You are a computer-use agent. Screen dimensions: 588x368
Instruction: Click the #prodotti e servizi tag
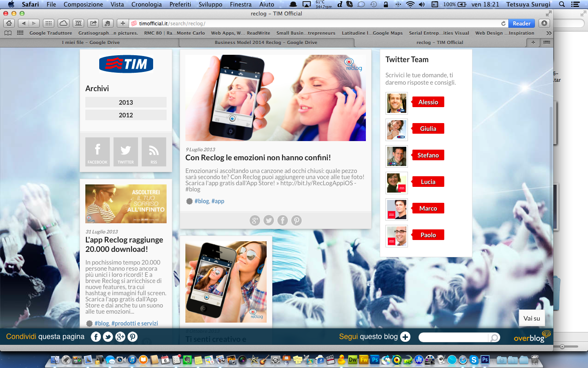pos(135,323)
